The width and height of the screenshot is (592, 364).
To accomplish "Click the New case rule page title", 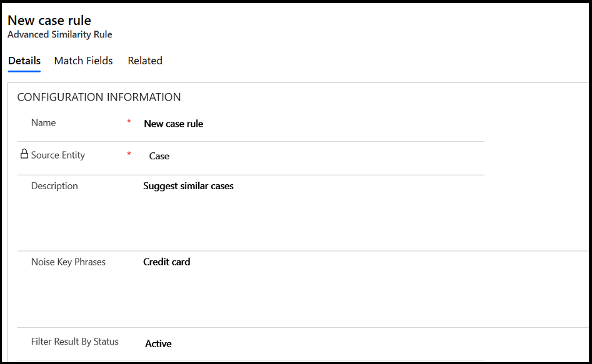I will 49,21.
